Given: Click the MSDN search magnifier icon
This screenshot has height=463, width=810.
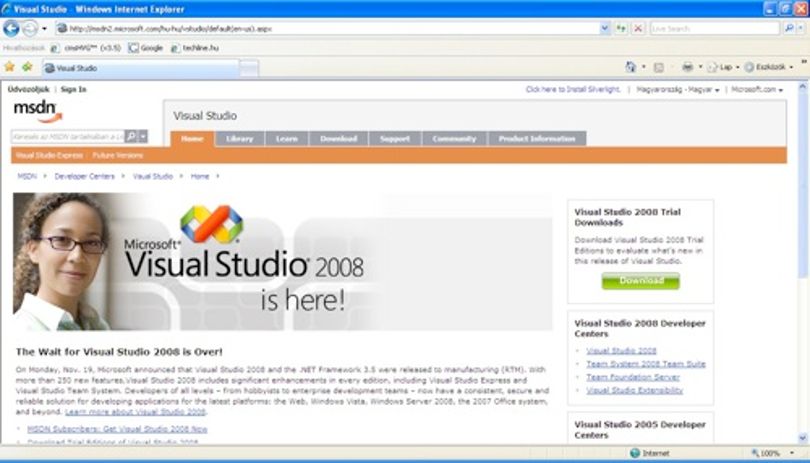Looking at the screenshot, I should click(x=131, y=136).
